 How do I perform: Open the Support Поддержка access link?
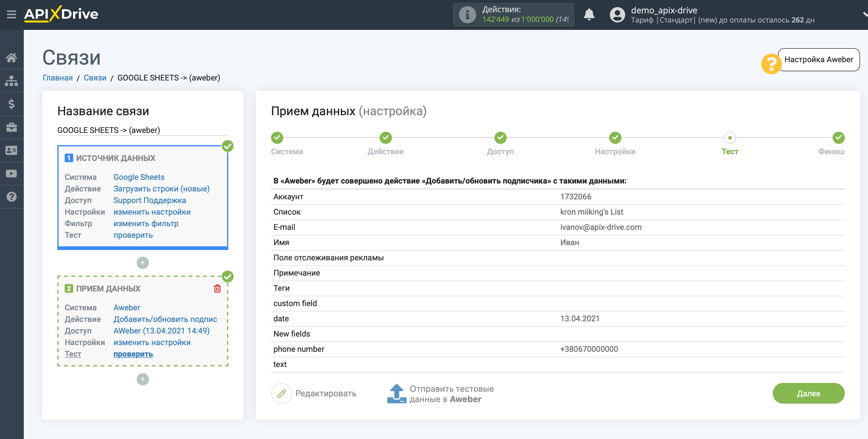pyautogui.click(x=150, y=200)
